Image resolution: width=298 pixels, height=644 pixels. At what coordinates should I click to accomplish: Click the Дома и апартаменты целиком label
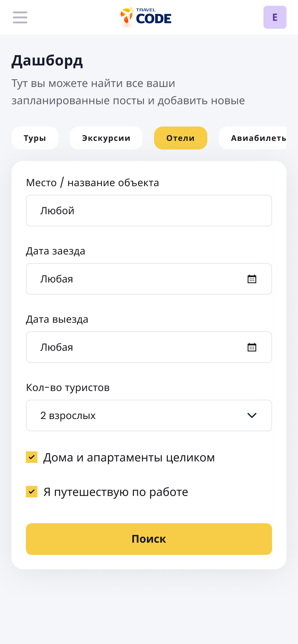pyautogui.click(x=129, y=457)
